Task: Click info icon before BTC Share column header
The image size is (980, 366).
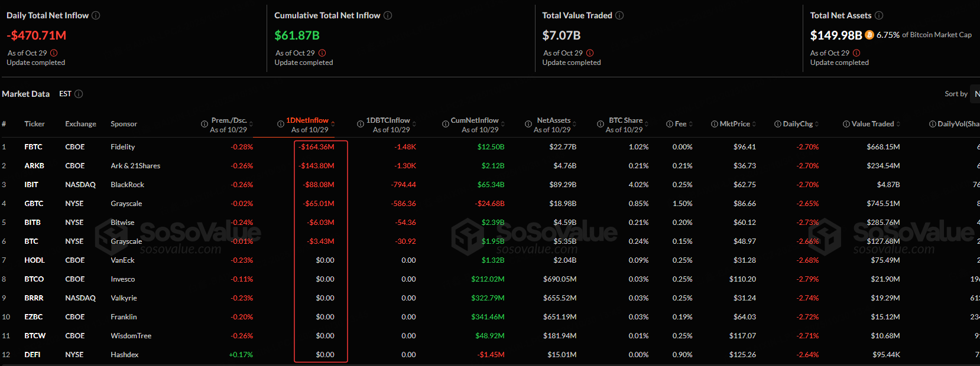Action: tap(601, 124)
